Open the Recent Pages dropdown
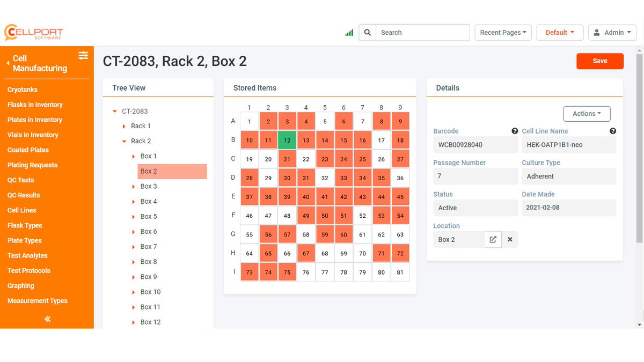The height and width of the screenshot is (362, 644). pos(502,32)
